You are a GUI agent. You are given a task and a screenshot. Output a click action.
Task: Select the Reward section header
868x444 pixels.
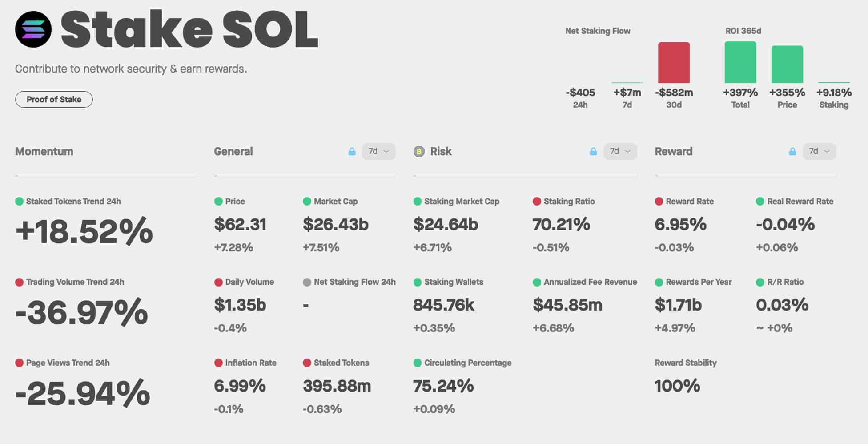[674, 151]
